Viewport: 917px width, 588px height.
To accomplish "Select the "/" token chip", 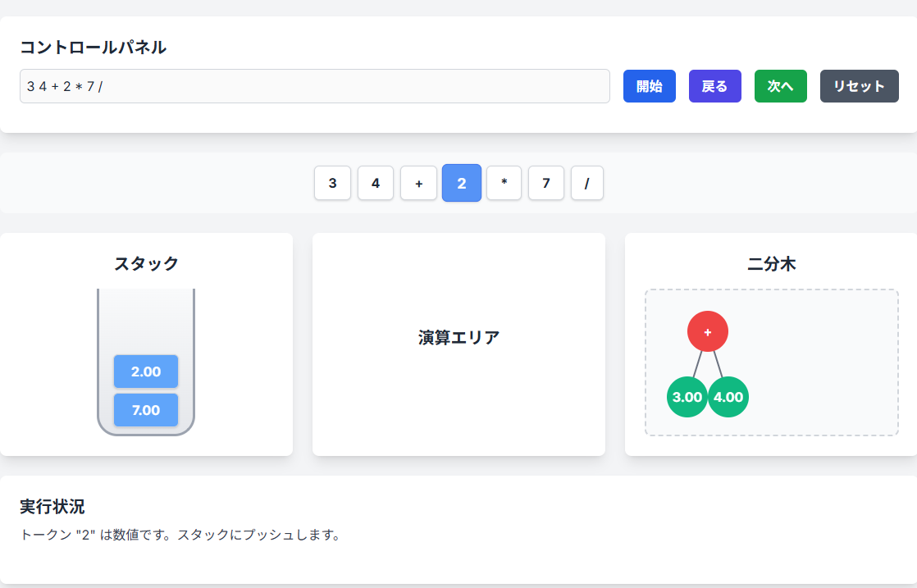I will (587, 183).
